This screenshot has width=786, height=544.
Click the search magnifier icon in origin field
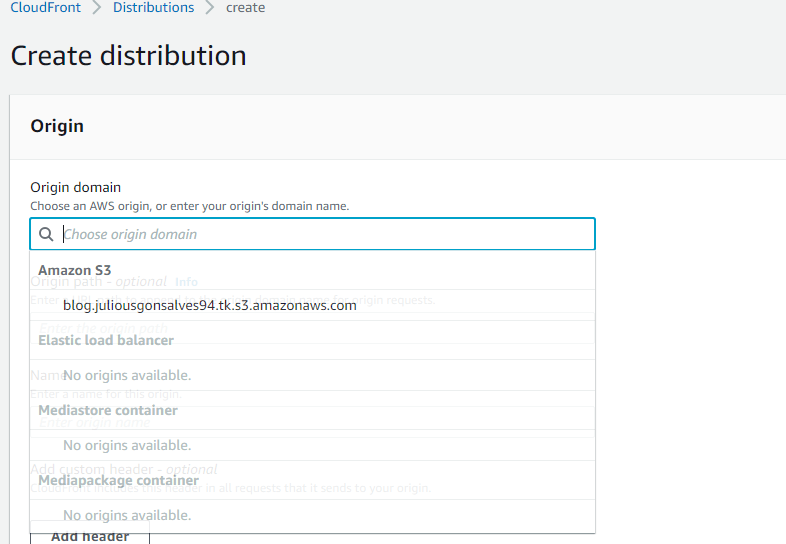(x=46, y=234)
